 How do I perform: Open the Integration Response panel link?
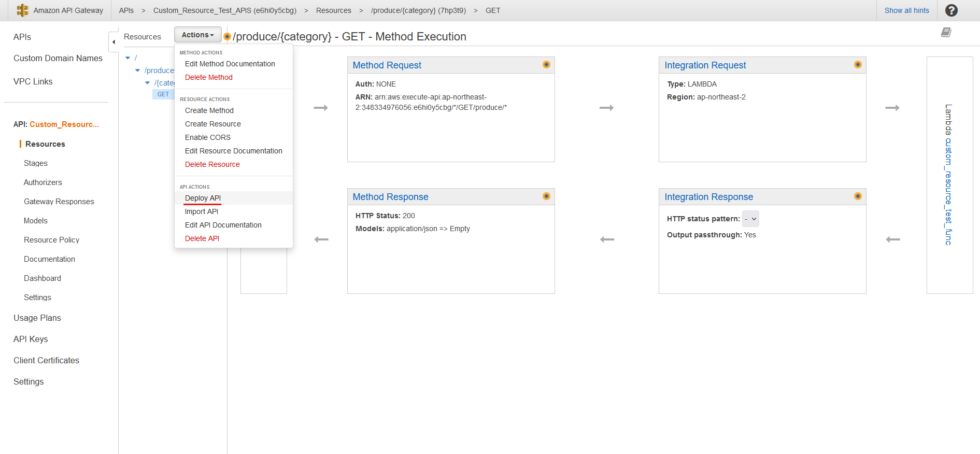[x=709, y=197]
